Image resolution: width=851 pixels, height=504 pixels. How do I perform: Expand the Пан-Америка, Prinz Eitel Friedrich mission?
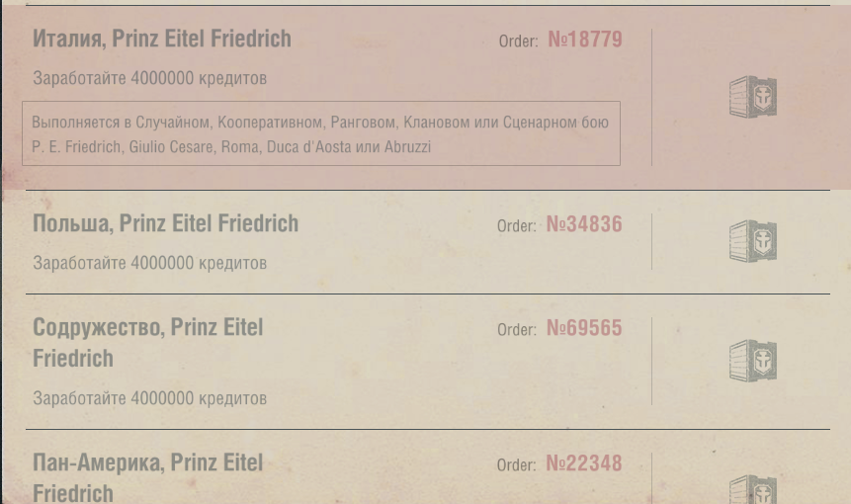(x=147, y=478)
